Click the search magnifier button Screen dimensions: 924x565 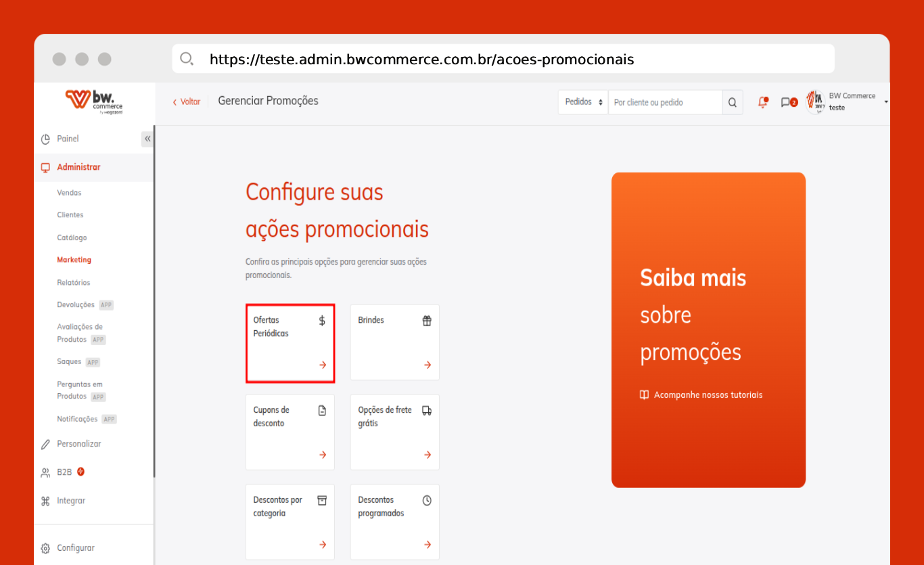(733, 102)
